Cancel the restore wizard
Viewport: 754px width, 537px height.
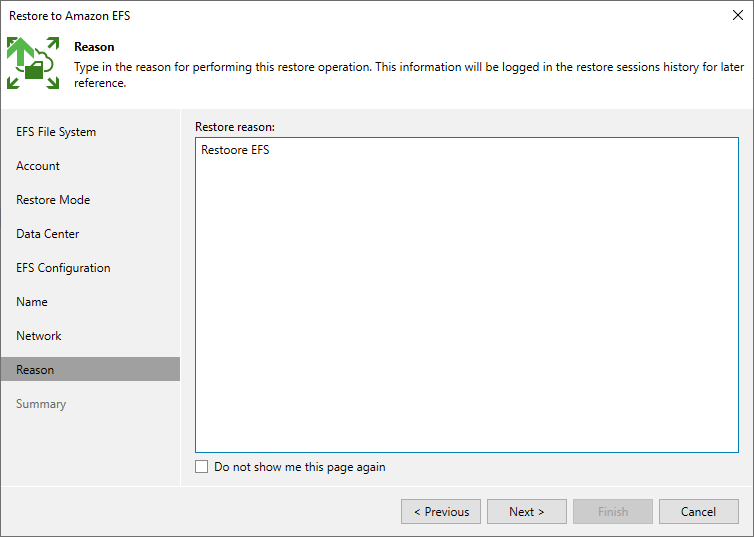[699, 512]
